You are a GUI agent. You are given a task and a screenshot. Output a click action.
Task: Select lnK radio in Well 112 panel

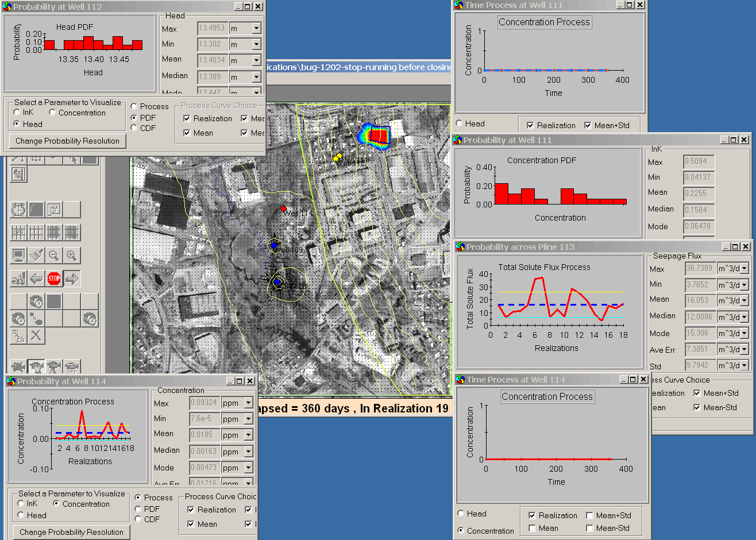[17, 113]
